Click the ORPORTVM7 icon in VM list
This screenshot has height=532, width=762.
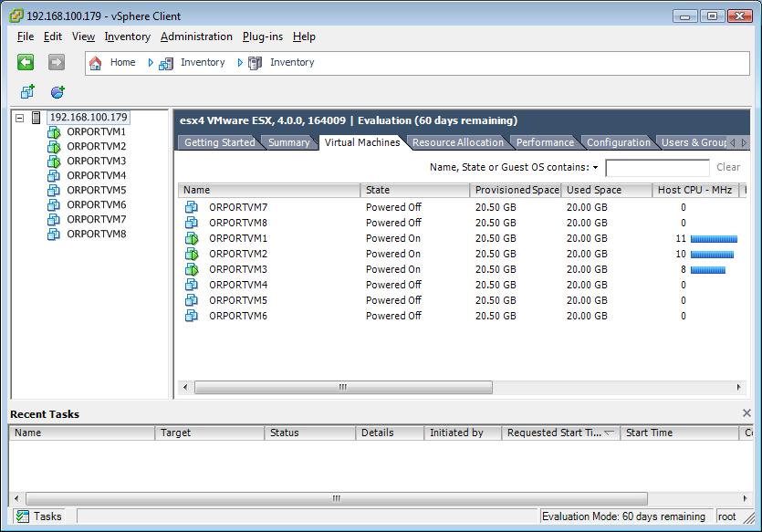[192, 207]
